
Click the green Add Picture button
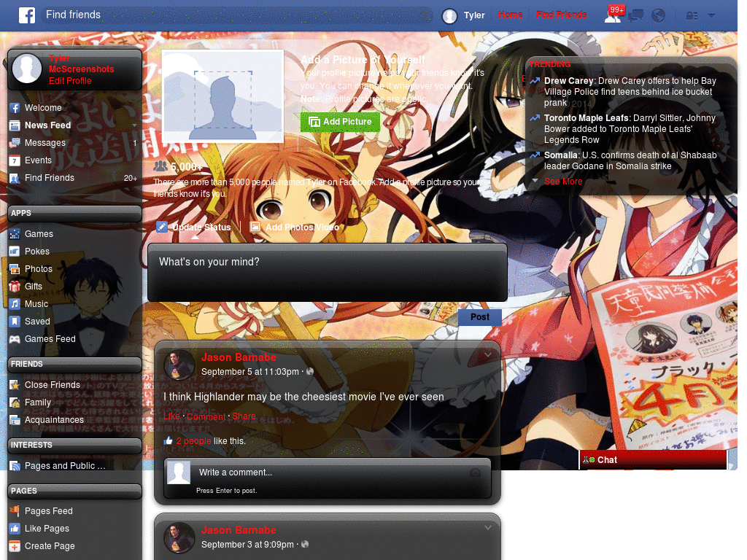point(340,122)
